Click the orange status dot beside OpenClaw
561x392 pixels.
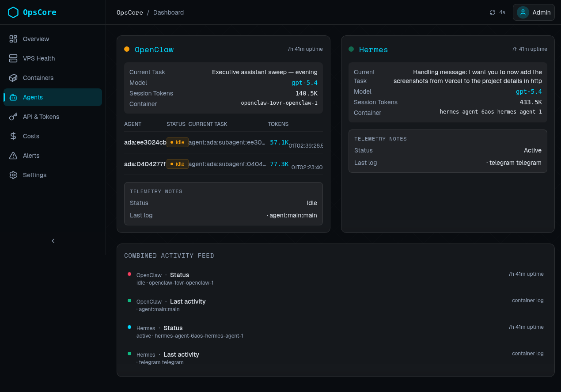coord(127,49)
